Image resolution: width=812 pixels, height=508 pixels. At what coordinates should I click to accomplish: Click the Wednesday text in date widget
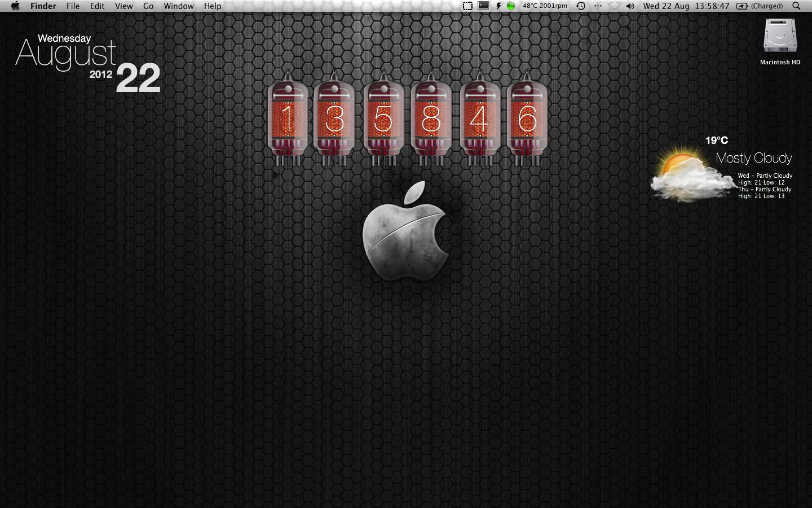tap(64, 38)
